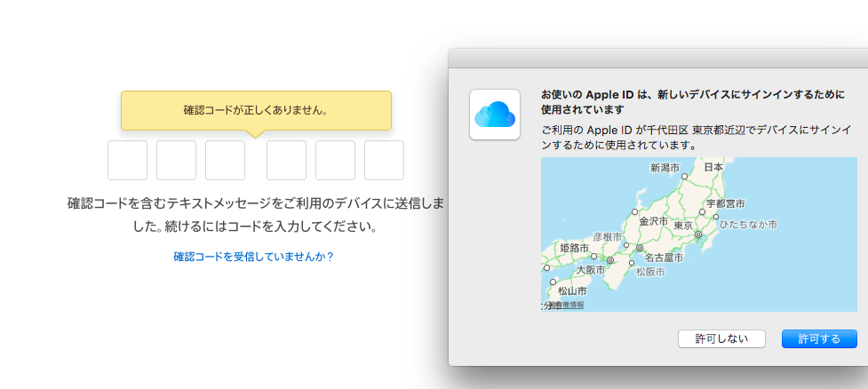868x389 pixels.
Task: Click the 松阪市 label on the map
Action: tap(650, 272)
